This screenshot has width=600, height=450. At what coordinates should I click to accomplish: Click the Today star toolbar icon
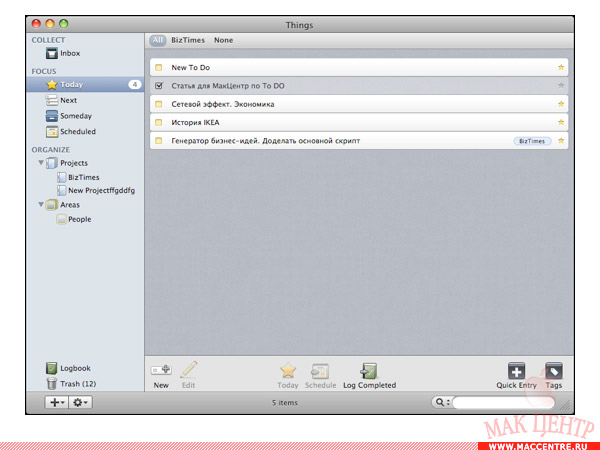coord(288,370)
